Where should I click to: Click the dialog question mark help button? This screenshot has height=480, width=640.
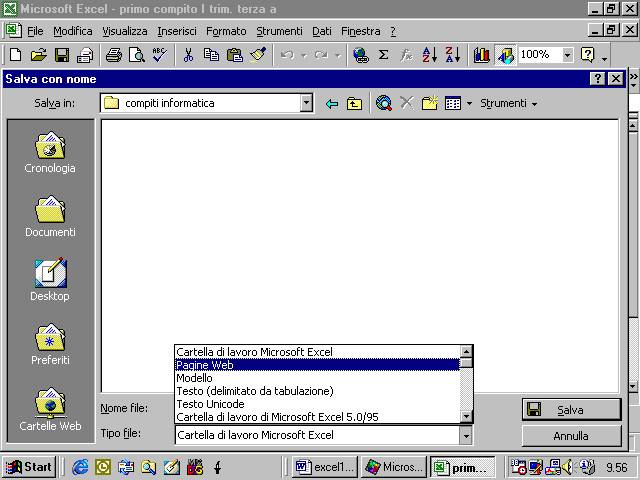[597, 78]
